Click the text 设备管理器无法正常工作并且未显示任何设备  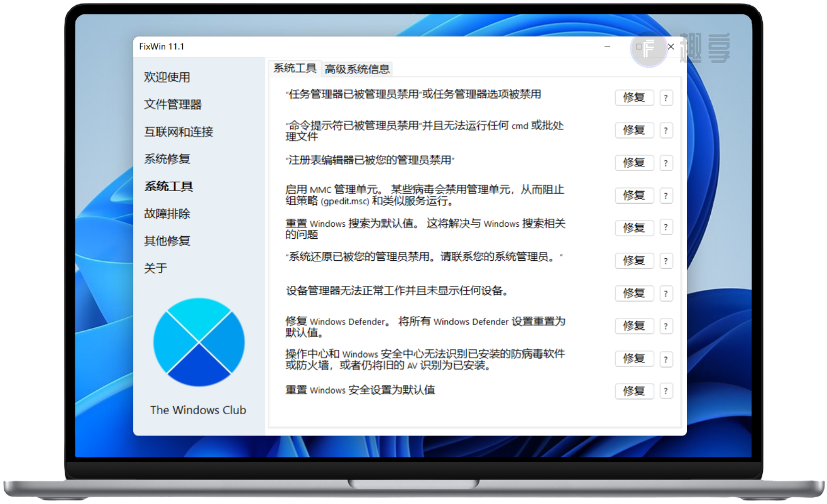coord(397,291)
